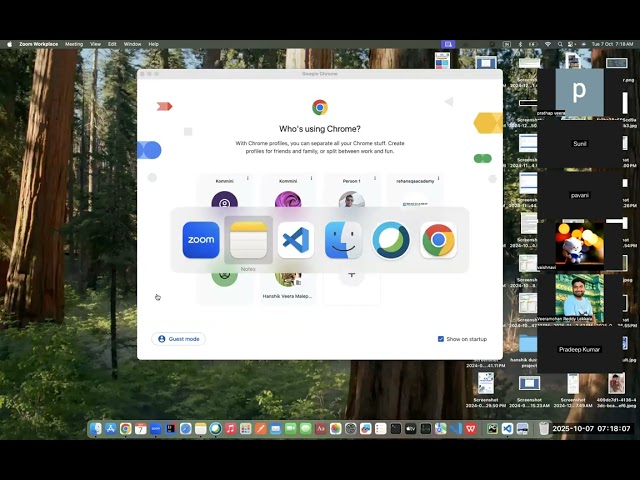Select prathap veera's Zoom participant tile
Screen dimensions: 640x480
pos(580,92)
